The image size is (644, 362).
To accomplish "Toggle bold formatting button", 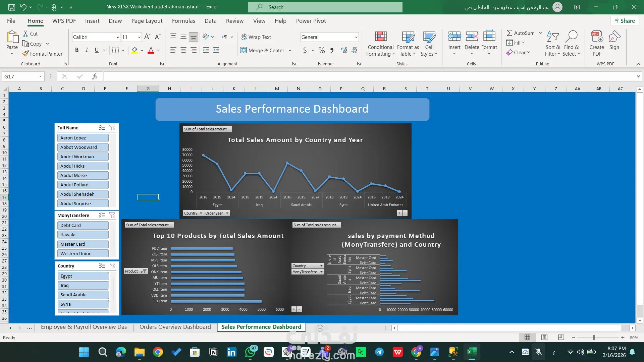I will [x=77, y=50].
